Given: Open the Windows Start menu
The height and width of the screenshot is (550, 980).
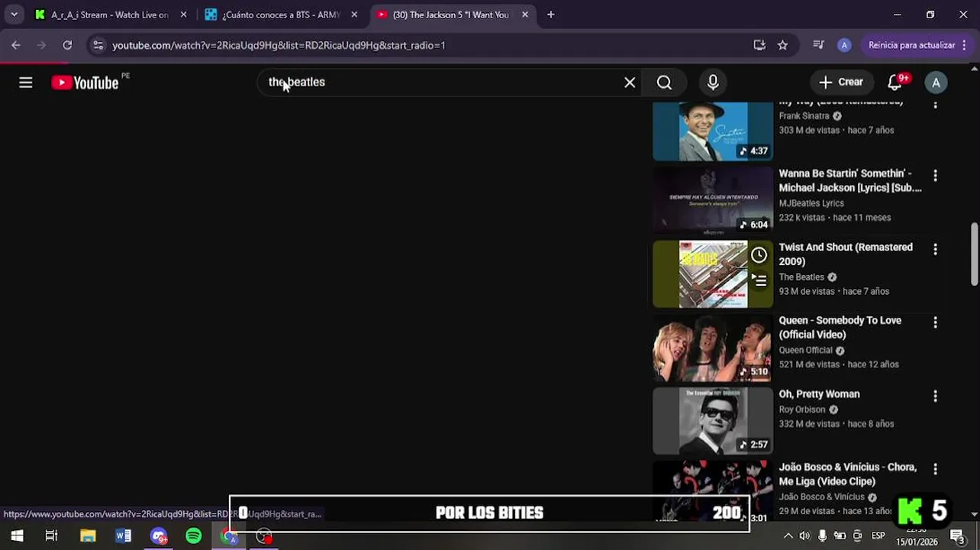Looking at the screenshot, I should point(17,536).
